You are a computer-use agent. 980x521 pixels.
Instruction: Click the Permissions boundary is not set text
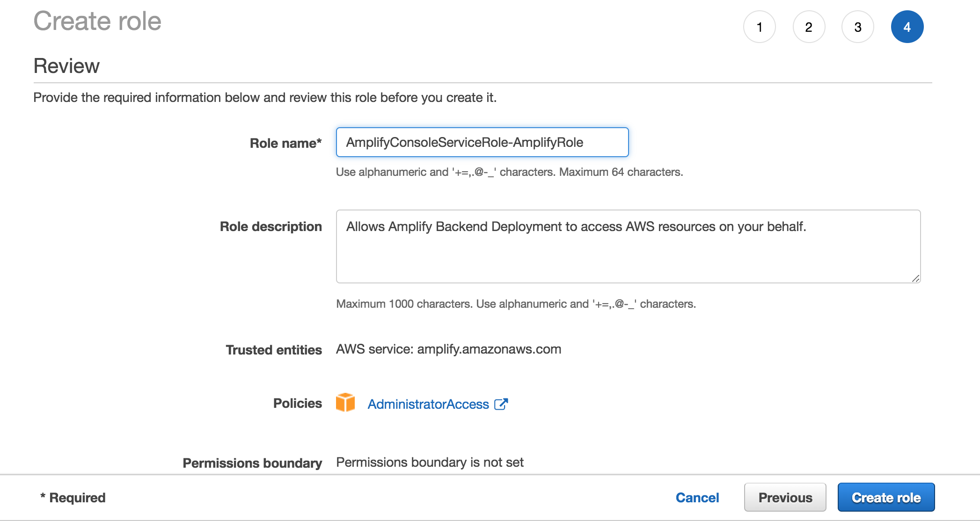point(430,462)
